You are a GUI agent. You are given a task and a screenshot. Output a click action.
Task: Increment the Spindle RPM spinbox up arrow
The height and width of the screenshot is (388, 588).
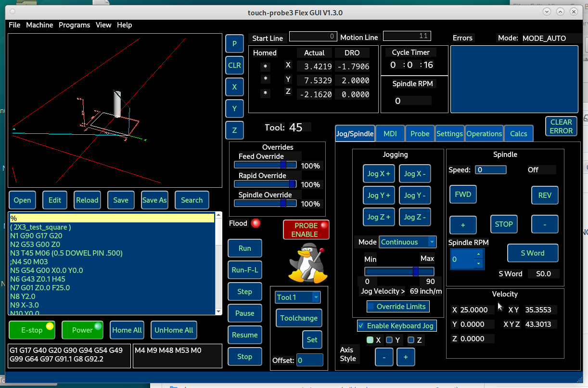[x=478, y=254]
